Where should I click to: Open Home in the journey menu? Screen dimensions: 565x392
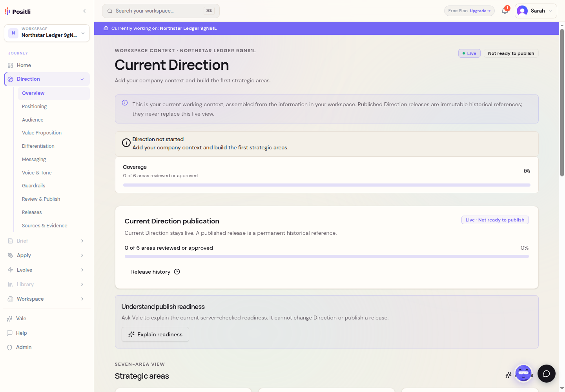coord(47,65)
